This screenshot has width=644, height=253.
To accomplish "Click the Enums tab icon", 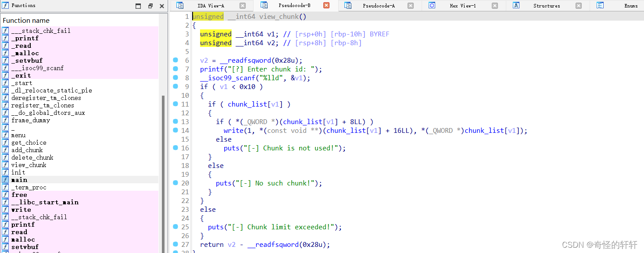I will tap(600, 5).
